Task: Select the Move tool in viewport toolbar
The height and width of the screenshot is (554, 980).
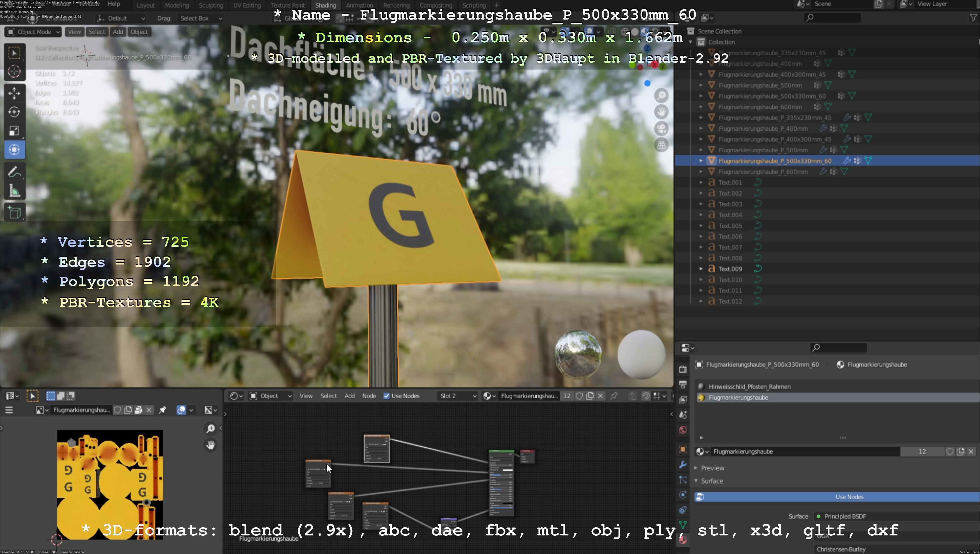Action: click(x=14, y=93)
